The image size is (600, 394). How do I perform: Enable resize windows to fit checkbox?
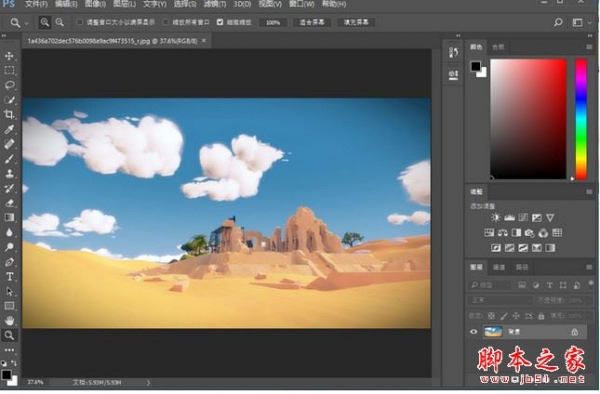tap(79, 22)
